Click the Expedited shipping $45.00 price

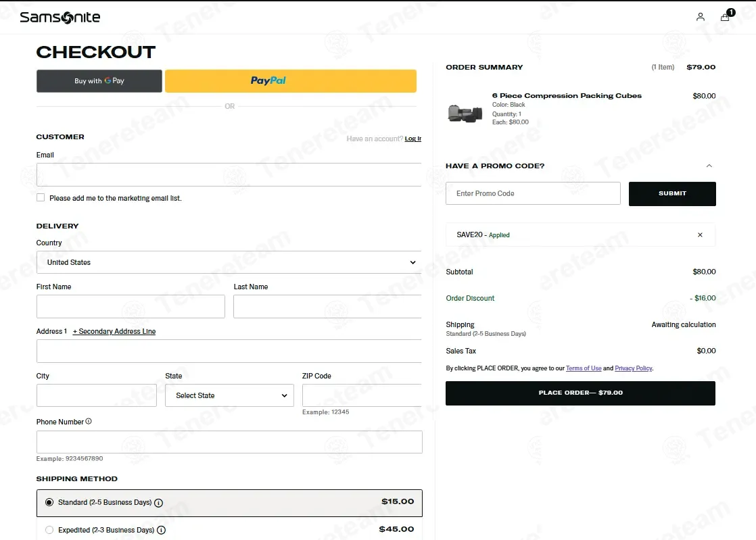click(x=396, y=529)
